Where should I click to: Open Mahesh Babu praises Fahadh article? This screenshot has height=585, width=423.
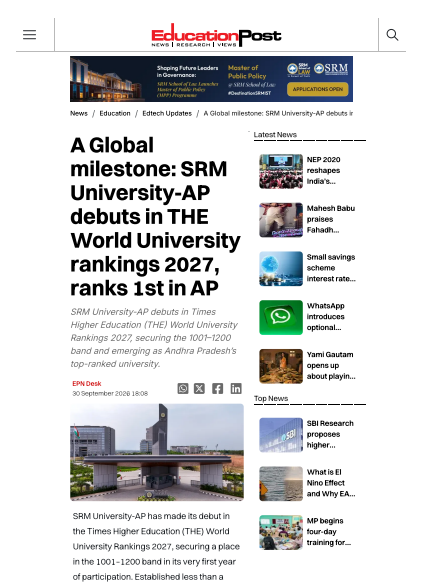331,219
